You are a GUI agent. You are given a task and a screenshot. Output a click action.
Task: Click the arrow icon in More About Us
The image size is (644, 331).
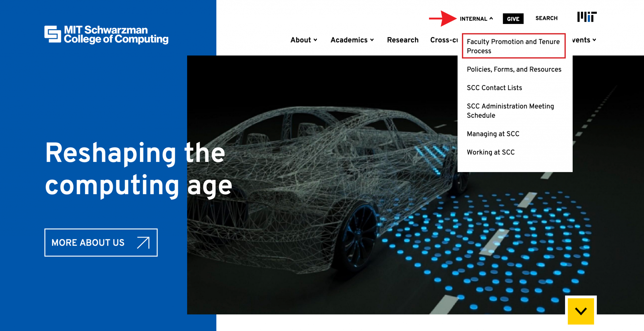tap(143, 243)
